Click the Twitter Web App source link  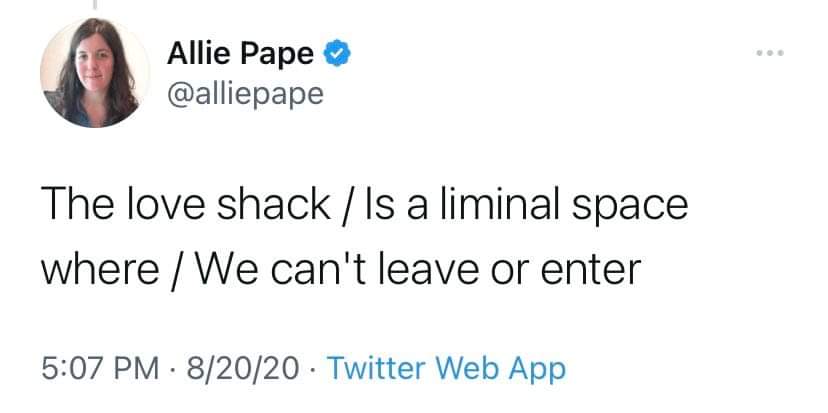446,369
